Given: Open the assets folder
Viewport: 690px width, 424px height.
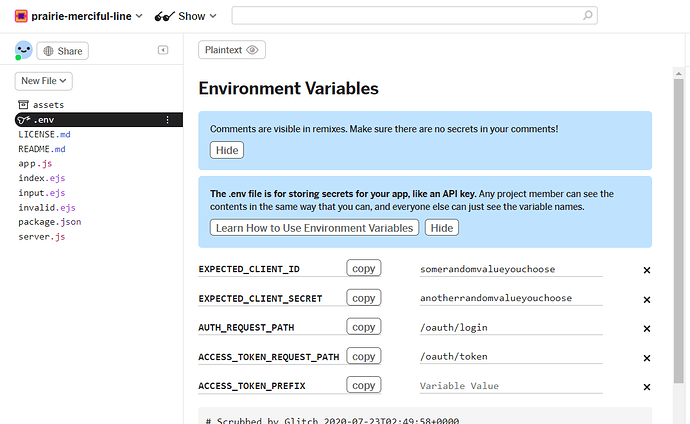Looking at the screenshot, I should tap(41, 105).
